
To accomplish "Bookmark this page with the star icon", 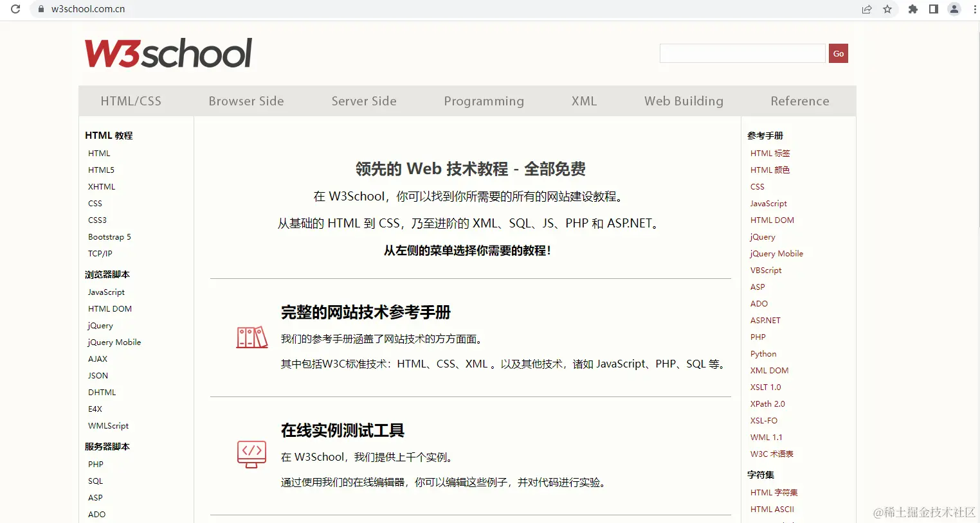I will click(x=887, y=9).
